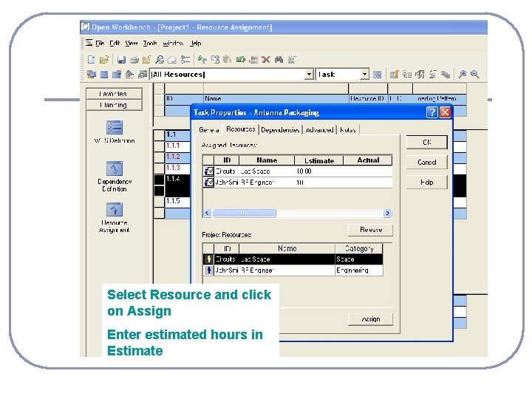The image size is (532, 399).
Task: Select JohnSmi RF Engineer in Project Resources
Action: (x=293, y=270)
